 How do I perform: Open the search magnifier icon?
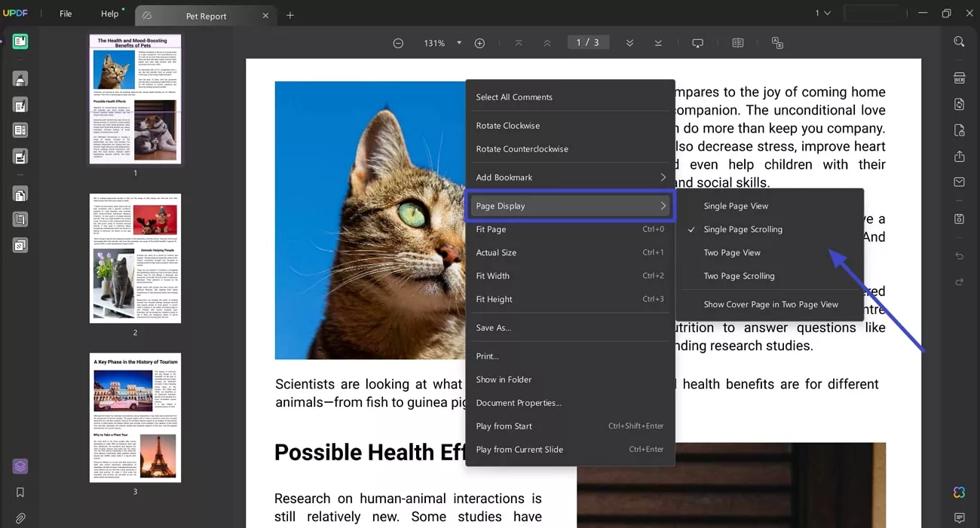pos(959,42)
